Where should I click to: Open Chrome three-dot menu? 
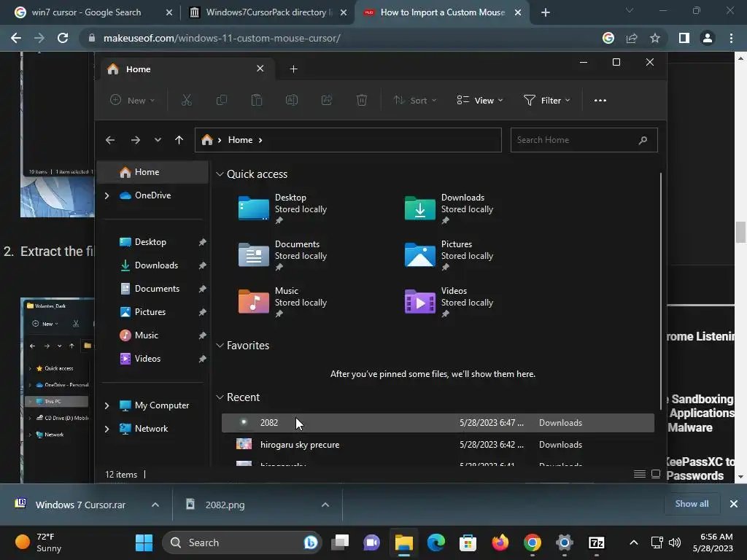click(x=731, y=38)
